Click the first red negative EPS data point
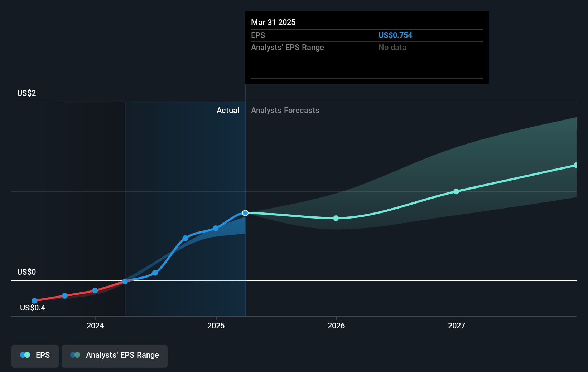Image resolution: width=588 pixels, height=372 pixels. [34, 301]
